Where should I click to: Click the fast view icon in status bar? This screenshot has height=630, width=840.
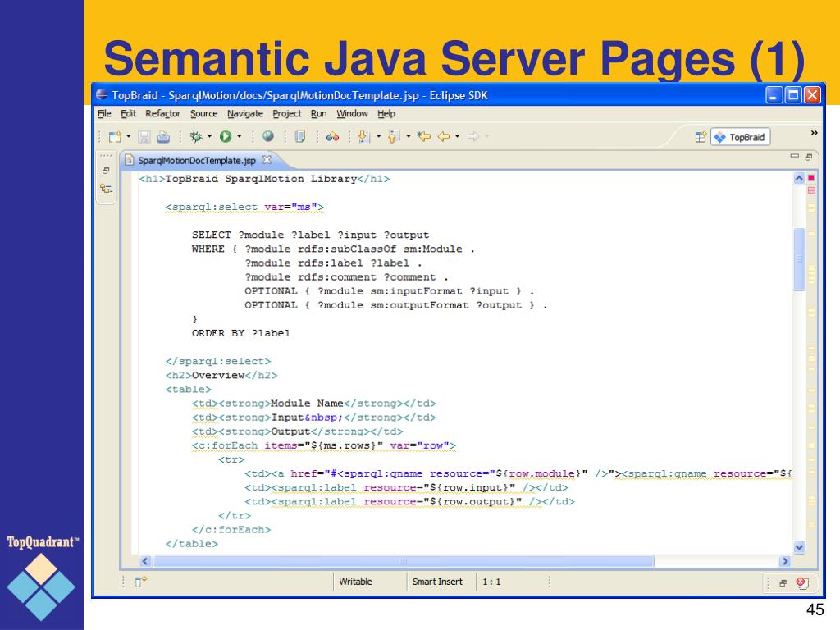tap(140, 582)
